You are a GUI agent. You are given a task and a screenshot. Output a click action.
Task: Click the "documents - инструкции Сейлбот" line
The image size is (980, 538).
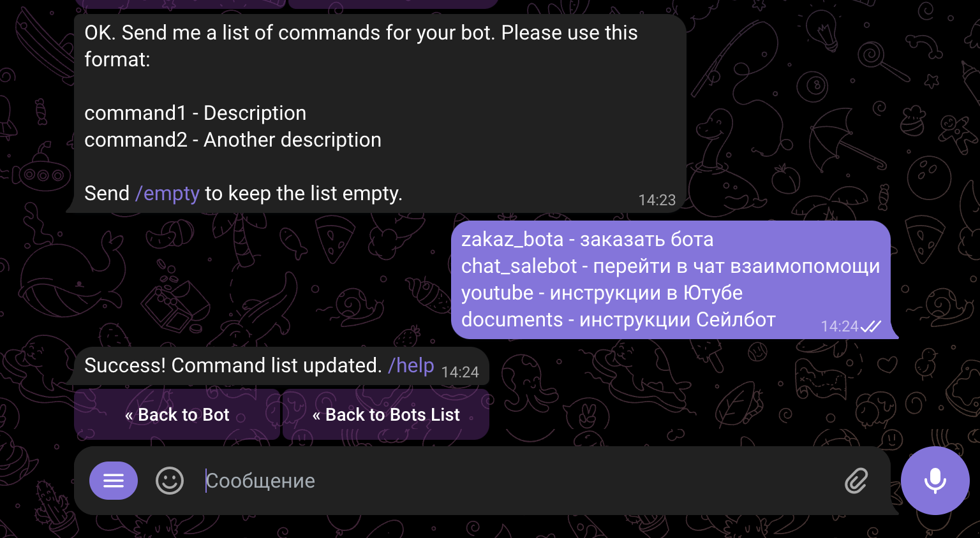pyautogui.click(x=618, y=320)
